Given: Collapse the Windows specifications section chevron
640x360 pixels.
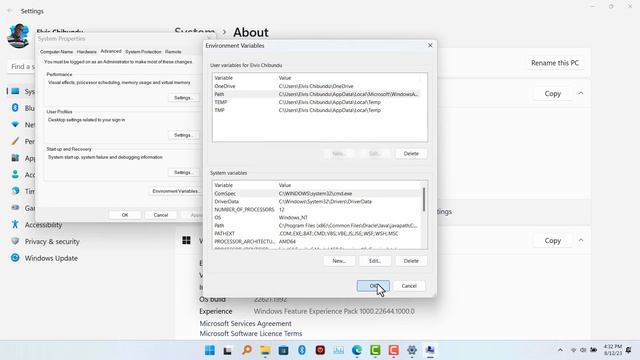Looking at the screenshot, I should coord(581,240).
